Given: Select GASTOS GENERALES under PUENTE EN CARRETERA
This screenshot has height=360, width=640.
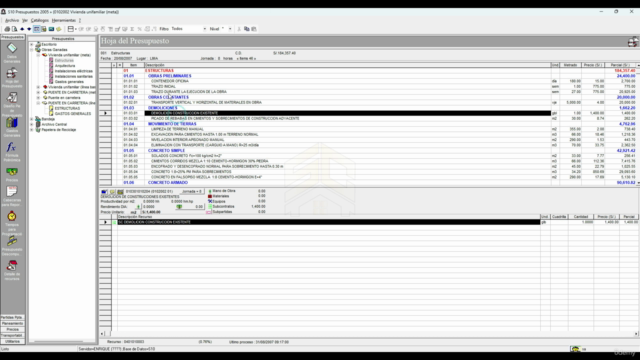Looking at the screenshot, I should 73,114.
